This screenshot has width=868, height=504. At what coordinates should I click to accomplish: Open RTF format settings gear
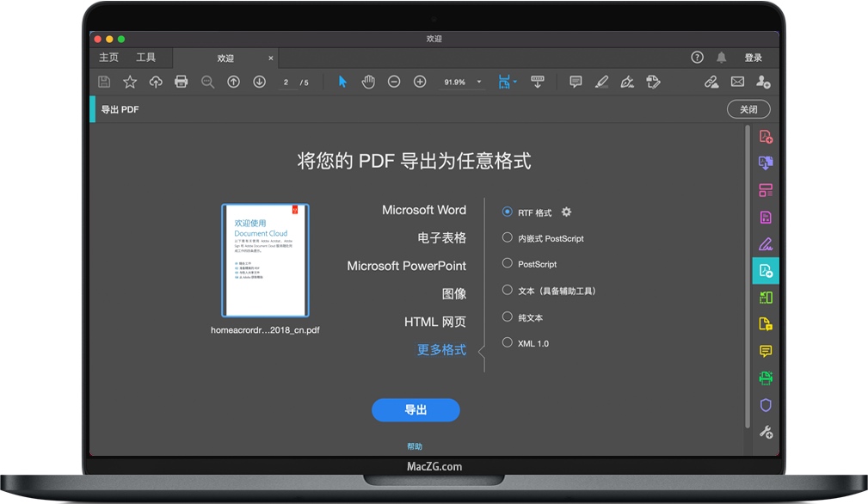coord(566,212)
